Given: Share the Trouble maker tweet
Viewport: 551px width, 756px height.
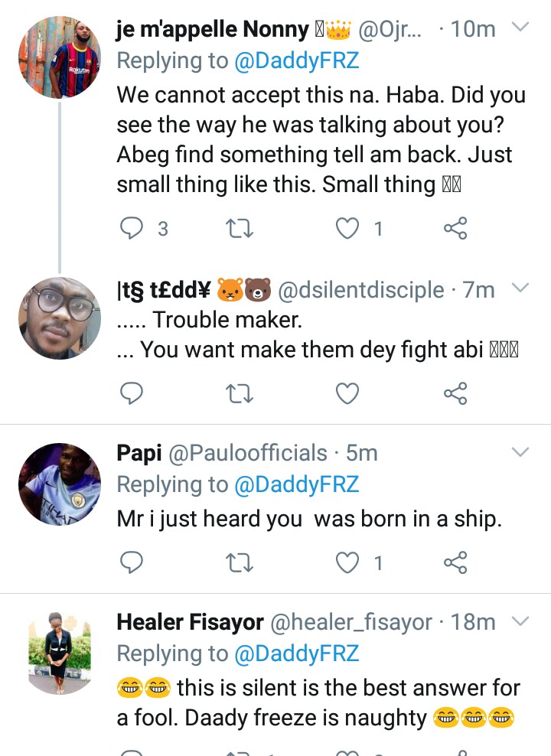Looking at the screenshot, I should point(455,393).
